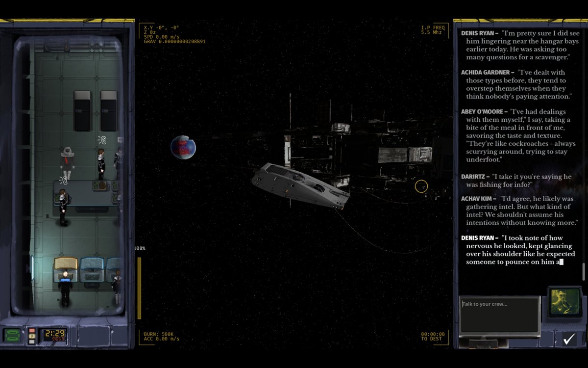
Task: Click the yellow beta-symbol button
Action: pos(32,336)
